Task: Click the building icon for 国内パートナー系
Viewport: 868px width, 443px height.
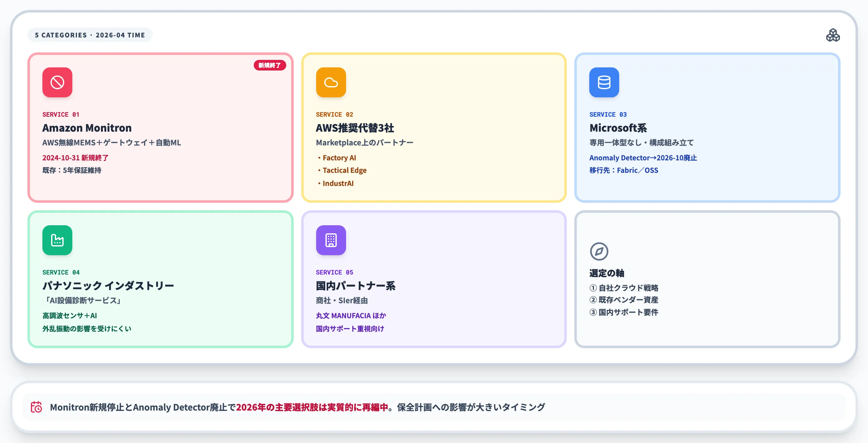Action: (x=331, y=240)
